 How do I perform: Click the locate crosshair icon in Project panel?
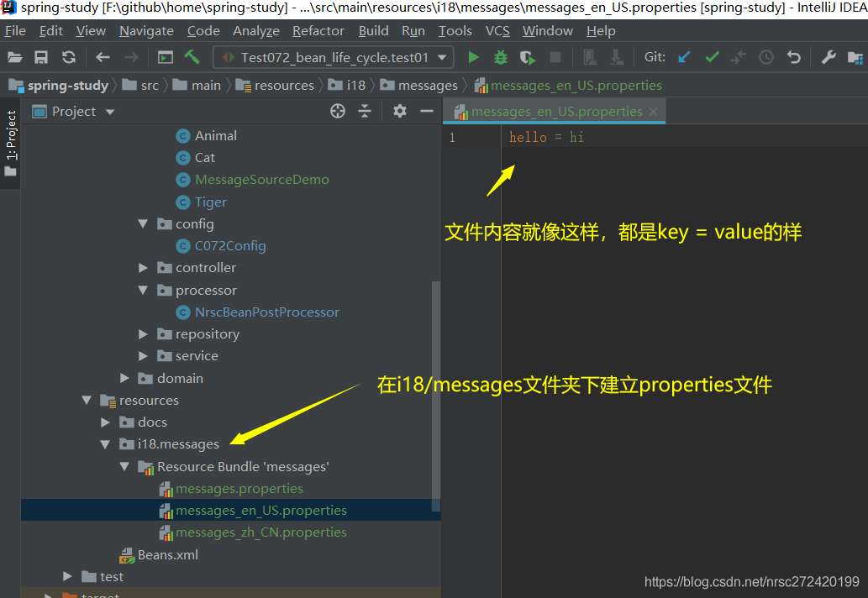pos(338,112)
